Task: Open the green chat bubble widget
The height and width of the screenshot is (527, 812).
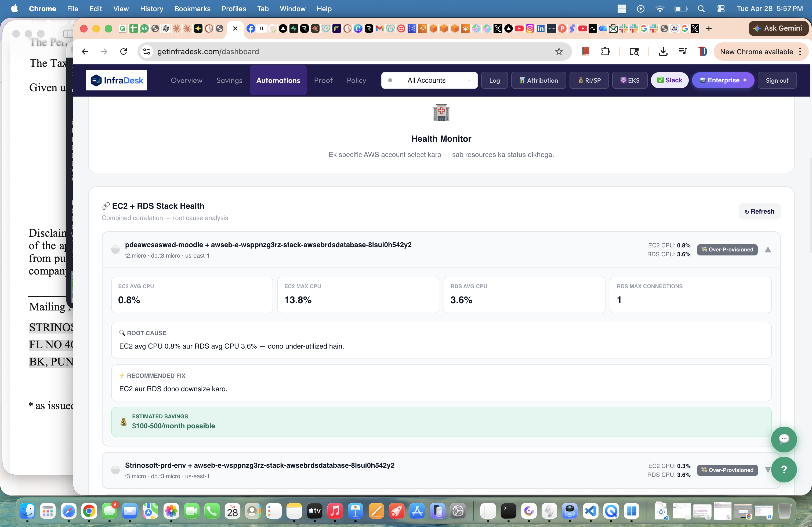Action: [x=784, y=439]
